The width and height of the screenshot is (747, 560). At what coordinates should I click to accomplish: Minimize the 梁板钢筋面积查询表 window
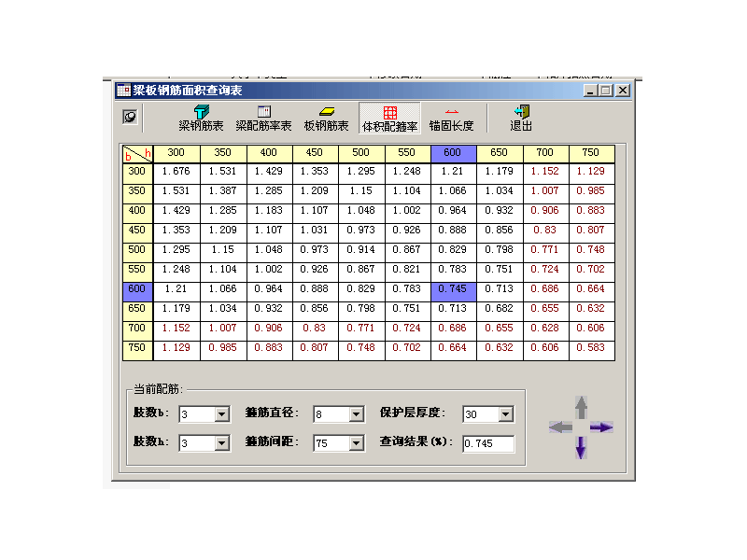tap(590, 90)
